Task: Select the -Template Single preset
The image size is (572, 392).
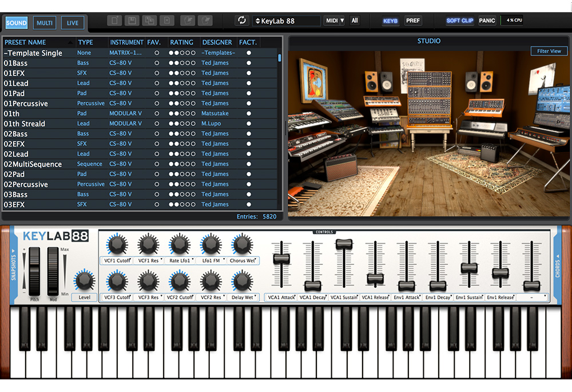Action: point(140,53)
